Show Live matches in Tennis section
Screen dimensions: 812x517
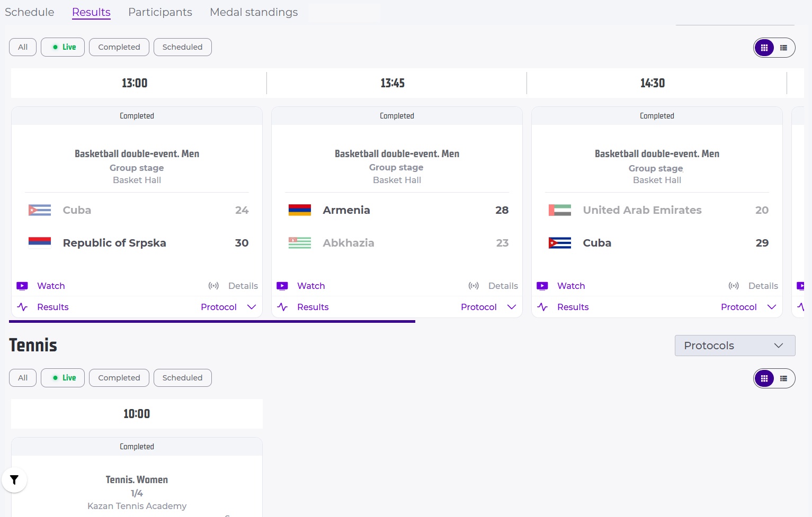[x=63, y=378]
